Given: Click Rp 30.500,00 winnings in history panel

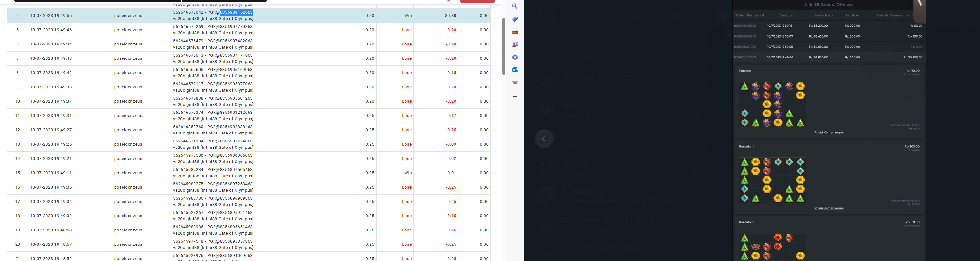Looking at the screenshot, I should point(913,57).
